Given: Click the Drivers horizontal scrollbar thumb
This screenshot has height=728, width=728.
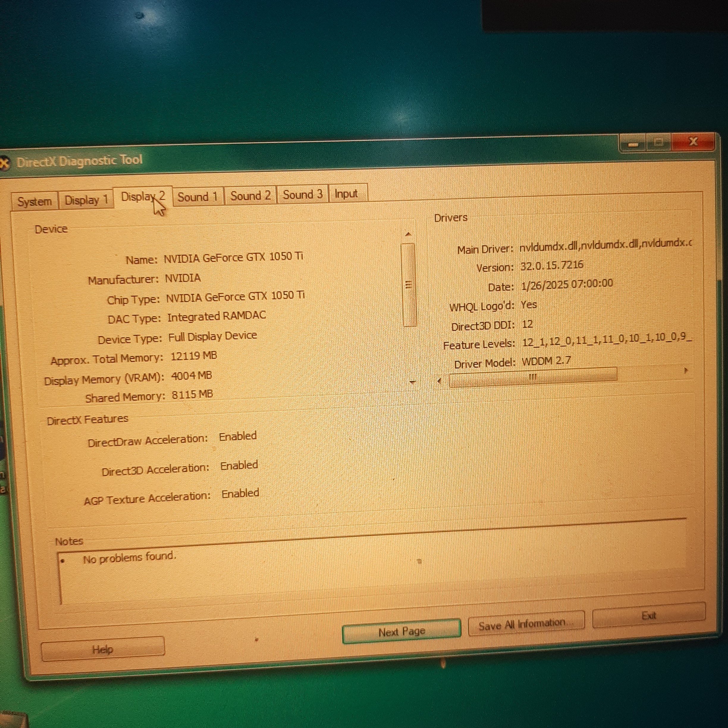Looking at the screenshot, I should 532,376.
